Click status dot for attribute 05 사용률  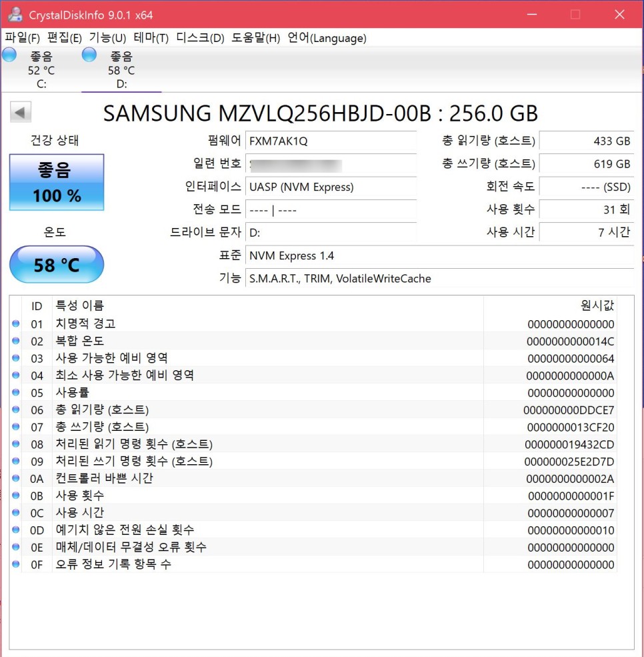(x=16, y=392)
